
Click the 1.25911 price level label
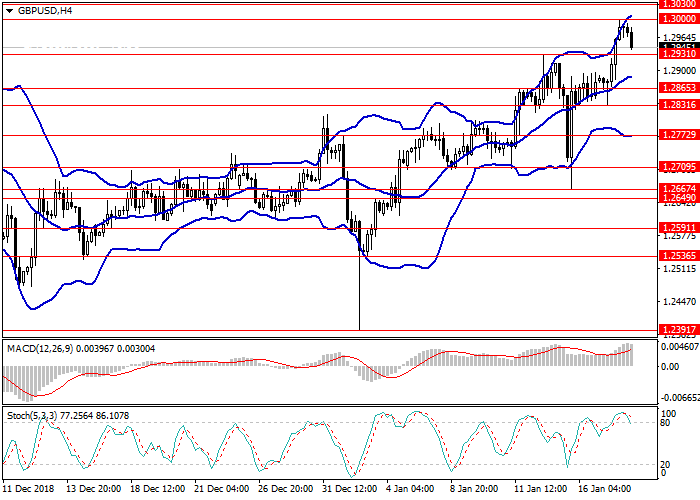click(x=678, y=228)
